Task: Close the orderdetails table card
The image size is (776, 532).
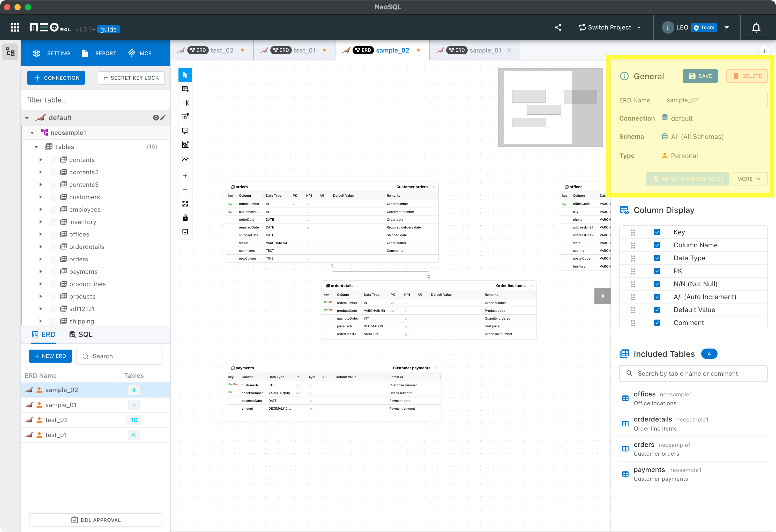Action: click(532, 286)
